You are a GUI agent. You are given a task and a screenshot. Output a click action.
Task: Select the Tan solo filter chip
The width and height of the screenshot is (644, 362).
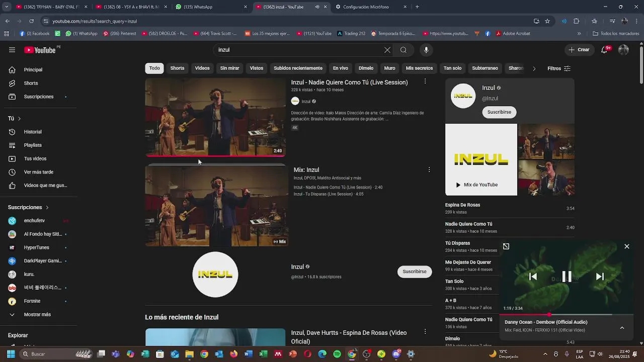click(x=452, y=68)
